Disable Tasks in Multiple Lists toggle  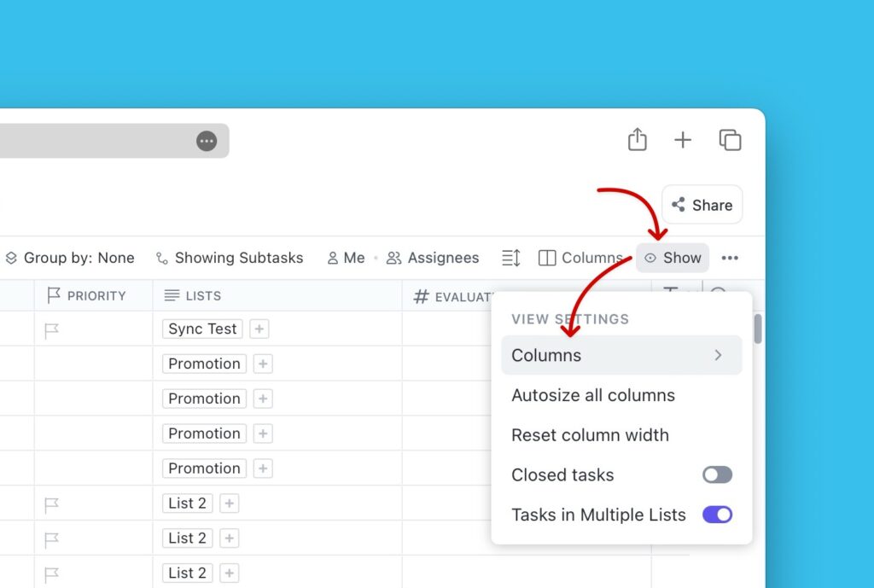(x=717, y=515)
